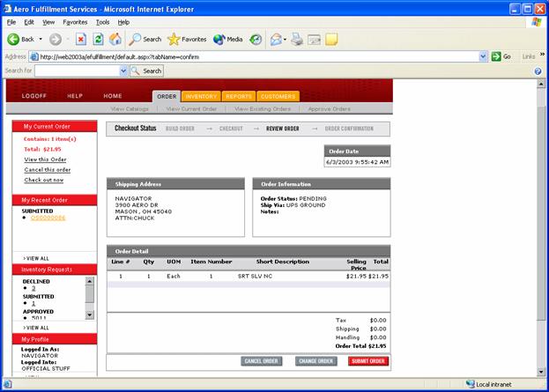549x392 pixels.
Task: Click the page icon in the address bar
Action: [x=33, y=56]
